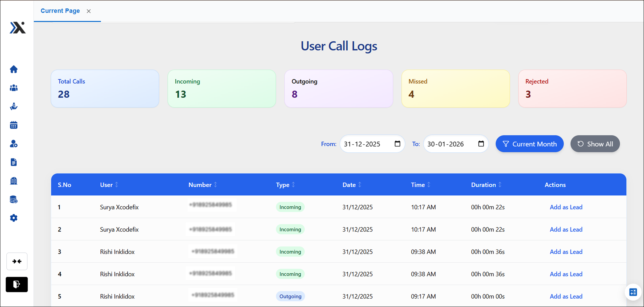Apply the Current Month filter

pos(530,144)
